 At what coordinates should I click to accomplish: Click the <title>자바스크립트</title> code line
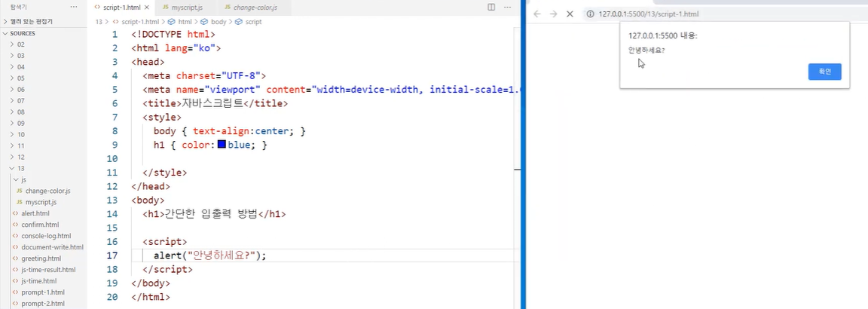[x=215, y=103]
